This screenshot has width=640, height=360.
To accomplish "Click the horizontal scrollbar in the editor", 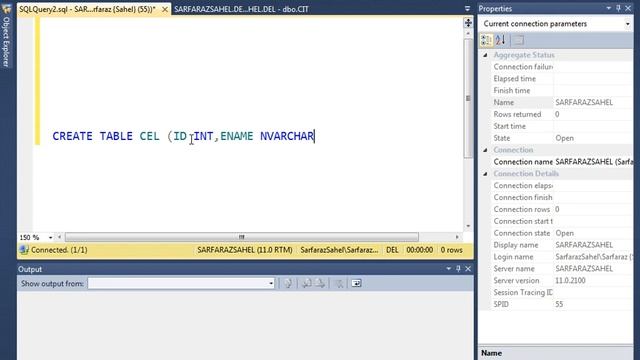I will (242, 237).
